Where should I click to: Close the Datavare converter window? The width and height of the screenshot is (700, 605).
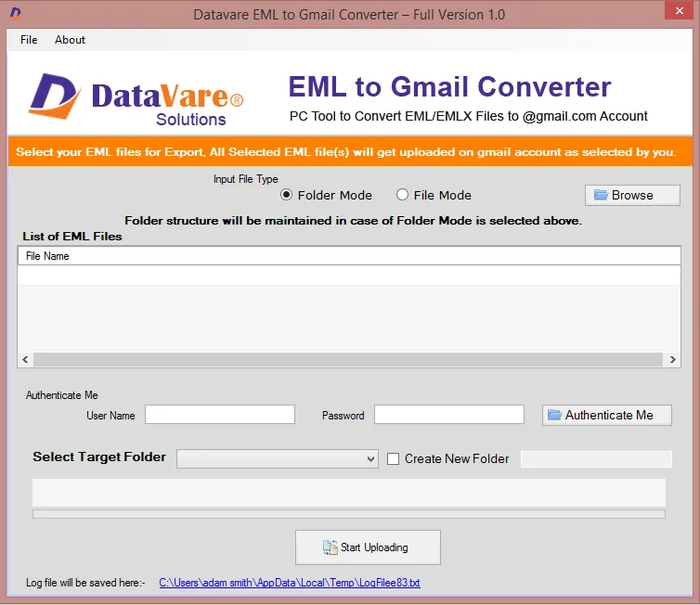[679, 10]
